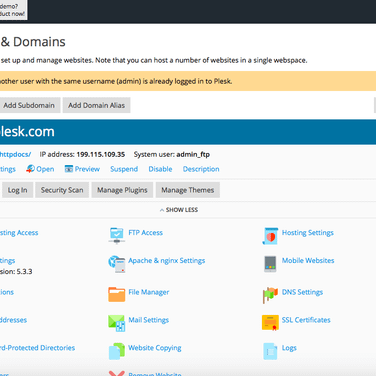Click the Open site globe icon
This screenshot has width=376, height=376.
(x=30, y=169)
